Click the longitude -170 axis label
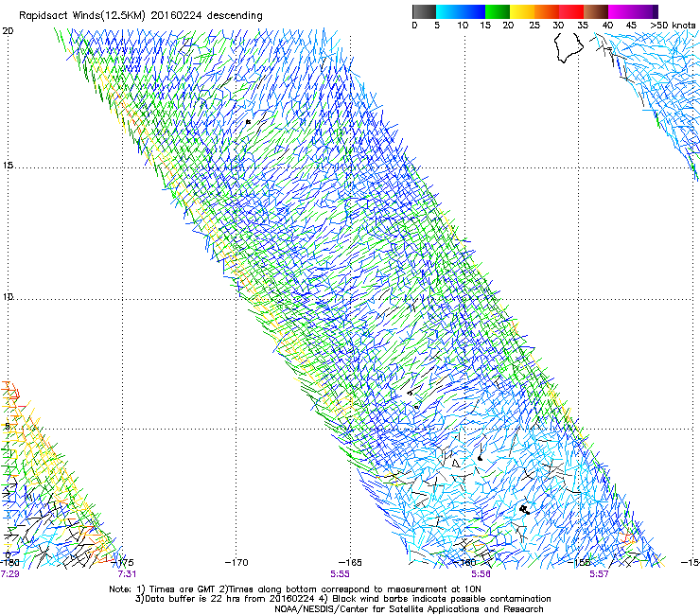This screenshot has width=700, height=615. click(x=236, y=562)
